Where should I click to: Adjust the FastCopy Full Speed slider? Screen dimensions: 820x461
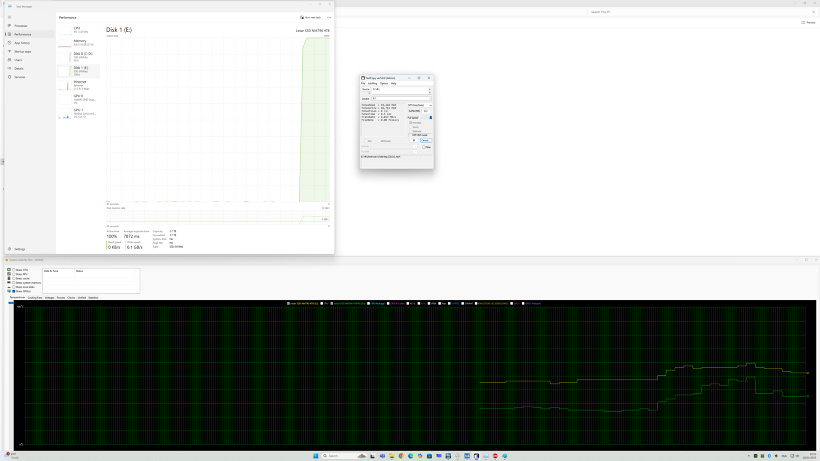pos(430,118)
